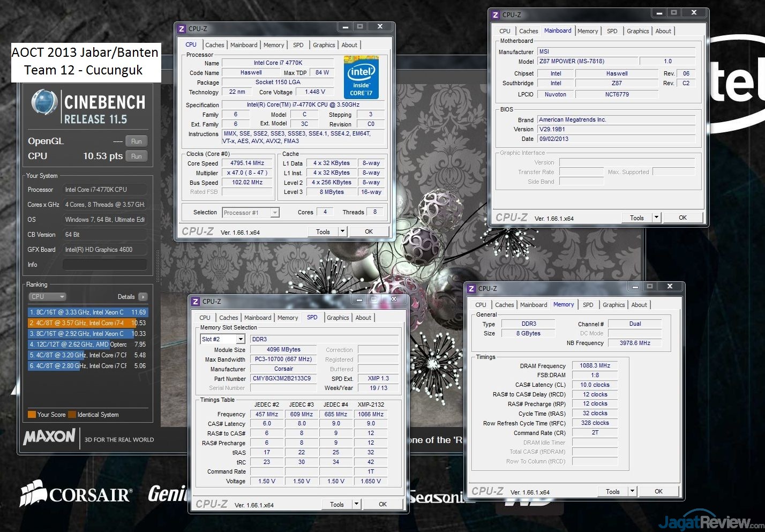
Task: Run the Cinebench CPU benchmark
Action: [137, 156]
